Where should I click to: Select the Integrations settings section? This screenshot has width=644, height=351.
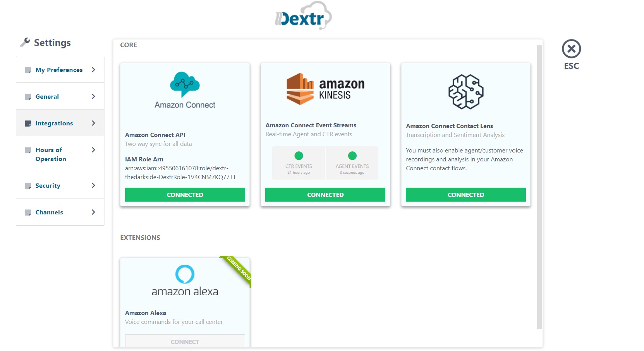tap(60, 123)
